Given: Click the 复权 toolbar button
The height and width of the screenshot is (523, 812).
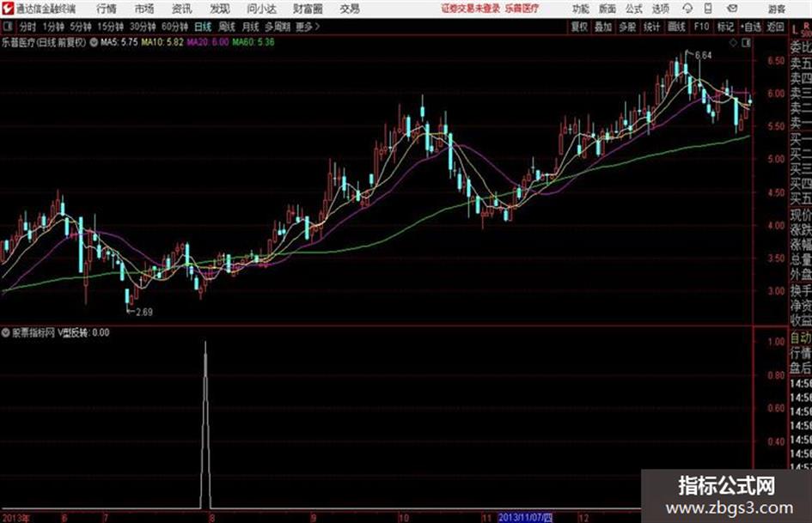Looking at the screenshot, I should [x=579, y=27].
